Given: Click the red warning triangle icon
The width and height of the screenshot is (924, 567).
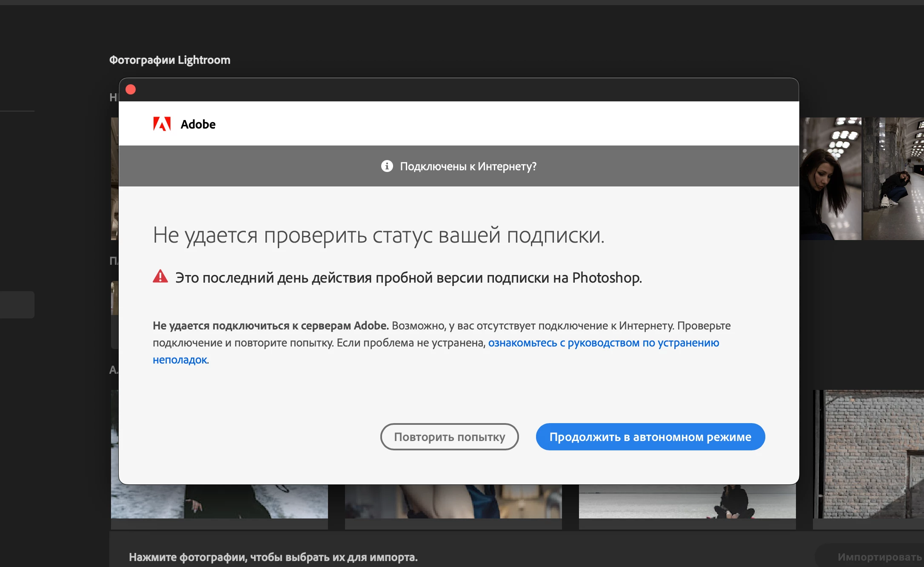Looking at the screenshot, I should click(x=160, y=277).
